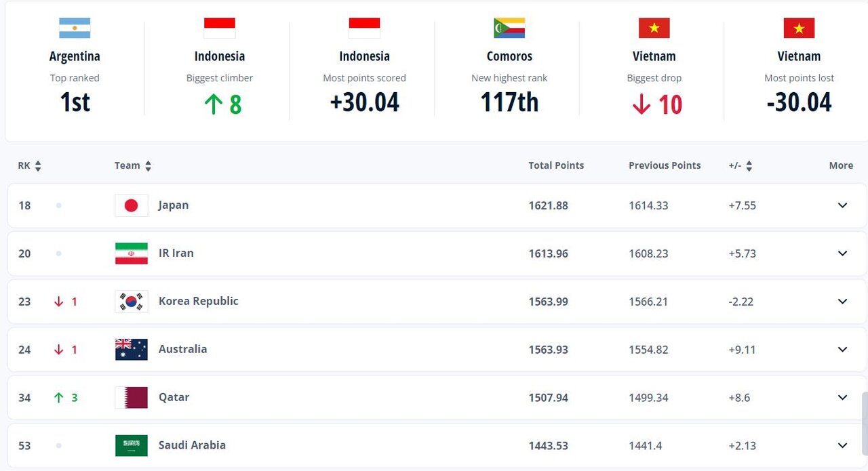Click the Comoros flag icon
Viewport: 868px width, 471px height.
[509, 28]
